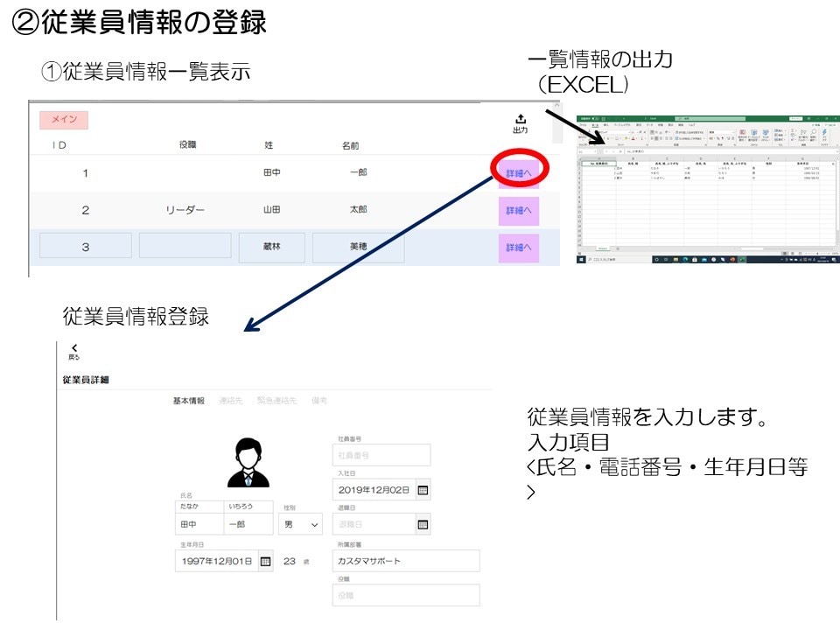Click the surname field containing 田中

tap(199, 524)
